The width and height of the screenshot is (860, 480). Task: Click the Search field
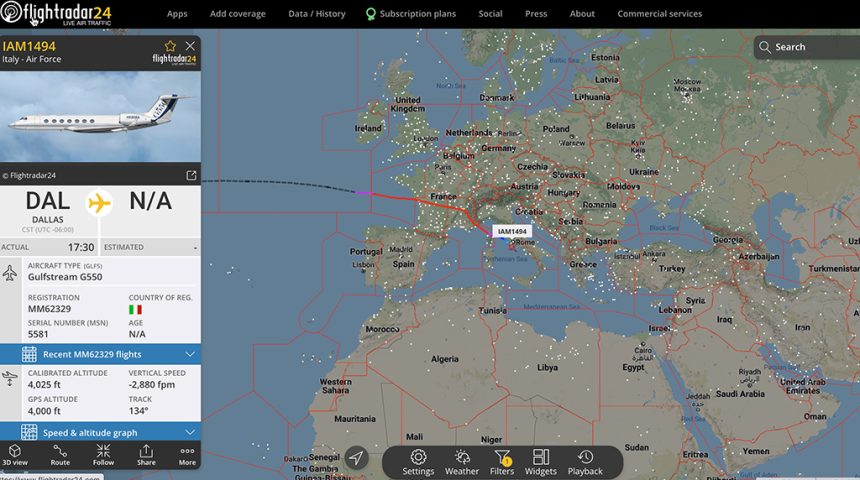pos(807,47)
